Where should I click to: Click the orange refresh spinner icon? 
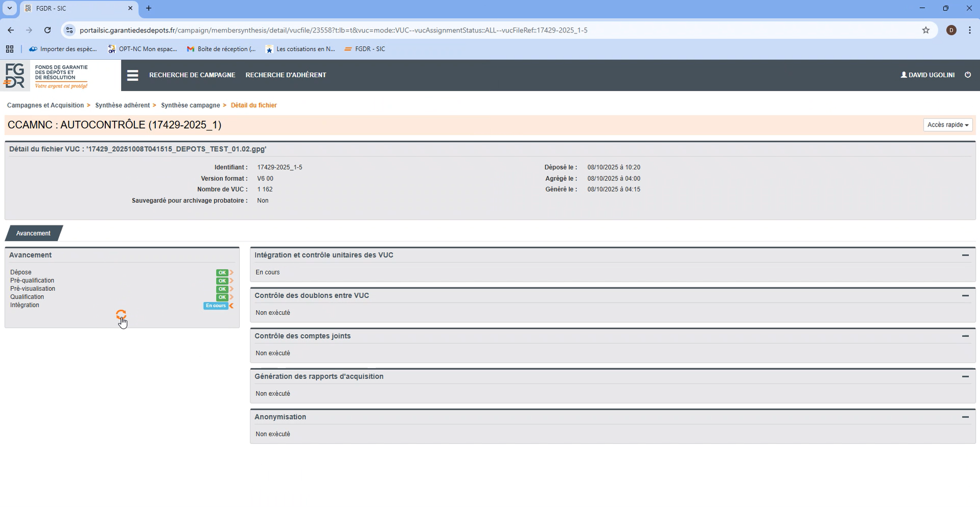point(121,314)
